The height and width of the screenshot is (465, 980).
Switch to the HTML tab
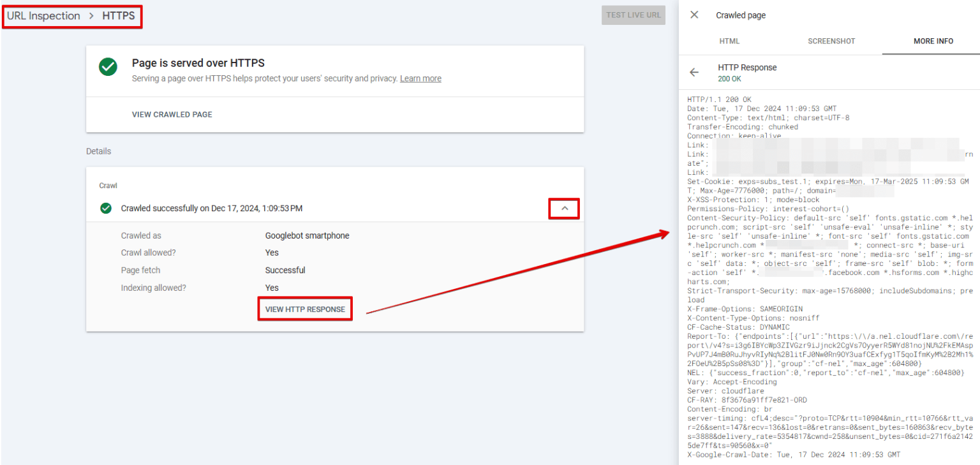[x=729, y=41]
